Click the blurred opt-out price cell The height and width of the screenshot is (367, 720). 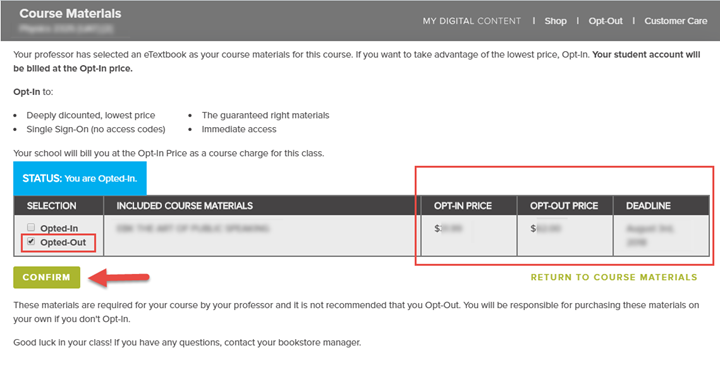[x=565, y=235]
